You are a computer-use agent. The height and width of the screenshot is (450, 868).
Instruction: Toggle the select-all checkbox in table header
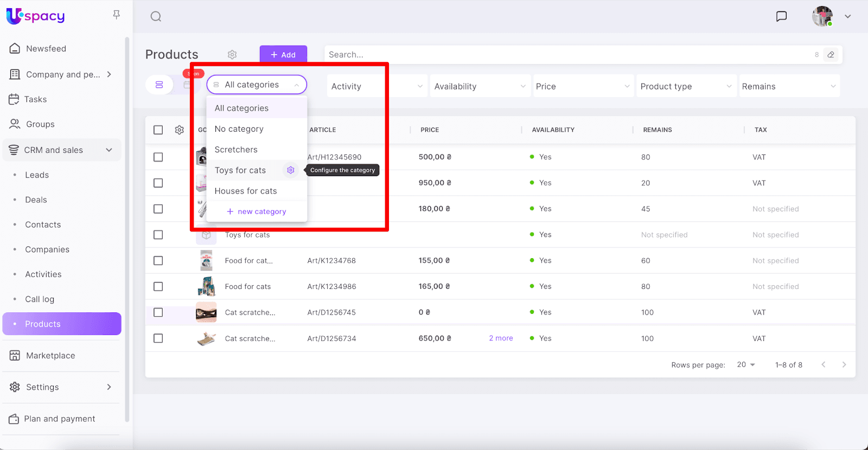pos(158,130)
